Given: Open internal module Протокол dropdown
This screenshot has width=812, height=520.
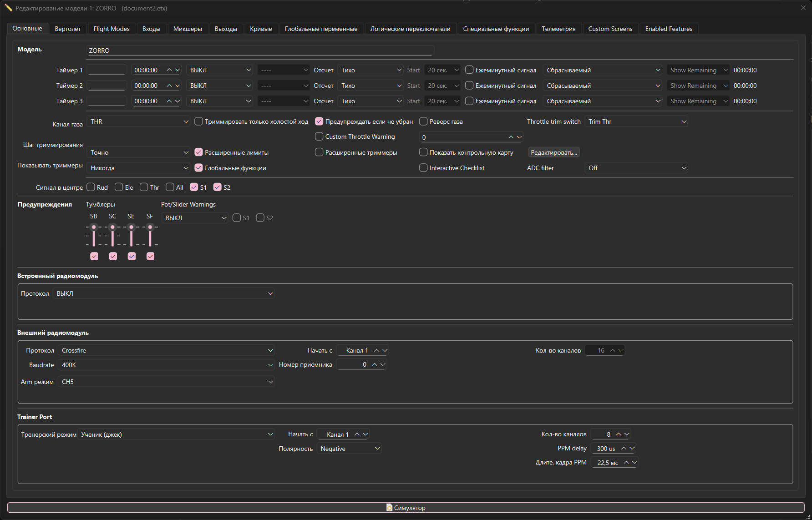Looking at the screenshot, I should click(164, 293).
